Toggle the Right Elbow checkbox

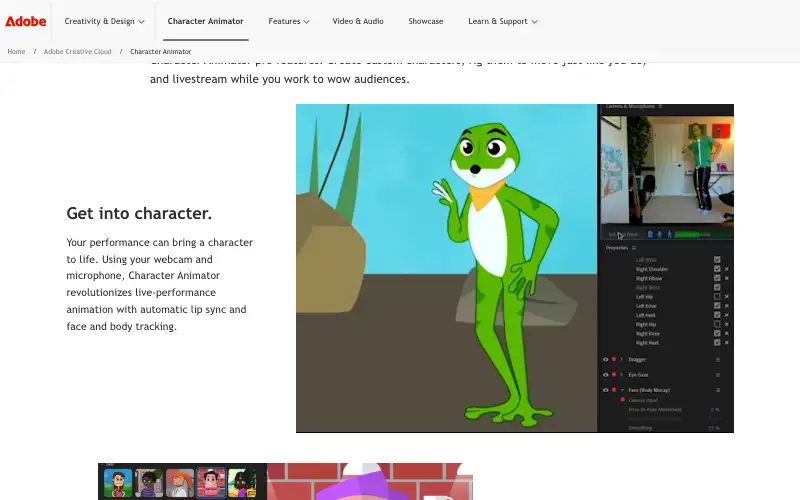click(717, 278)
